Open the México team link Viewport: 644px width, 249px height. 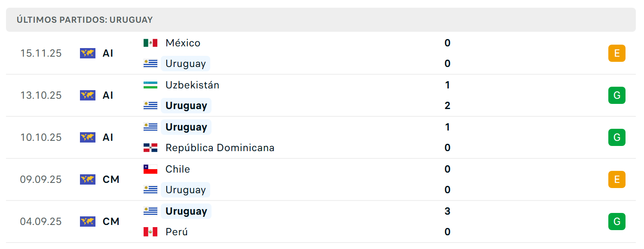tap(183, 43)
